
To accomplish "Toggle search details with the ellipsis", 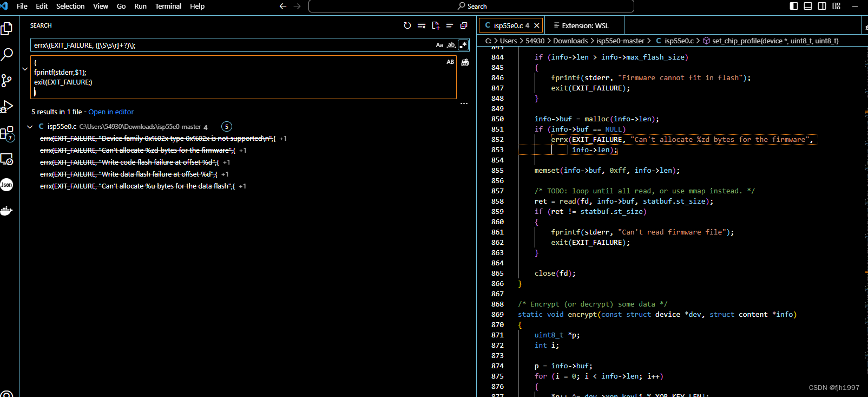I will pos(464,103).
